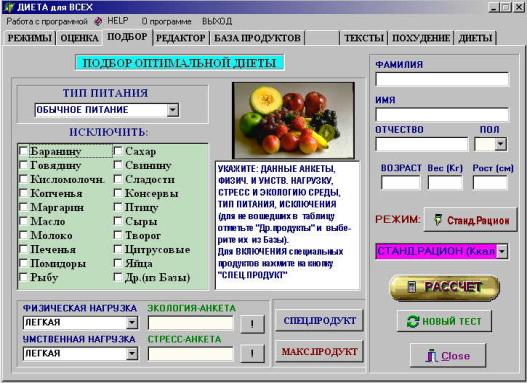Click the Станд.Рацион mode button icon
This screenshot has width=527, height=383.
(437, 220)
